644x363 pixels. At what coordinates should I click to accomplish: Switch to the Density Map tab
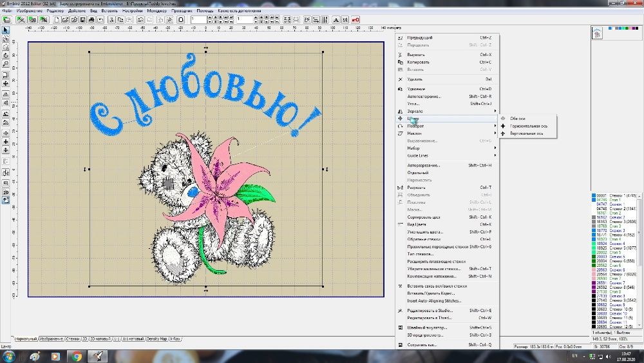tap(157, 339)
